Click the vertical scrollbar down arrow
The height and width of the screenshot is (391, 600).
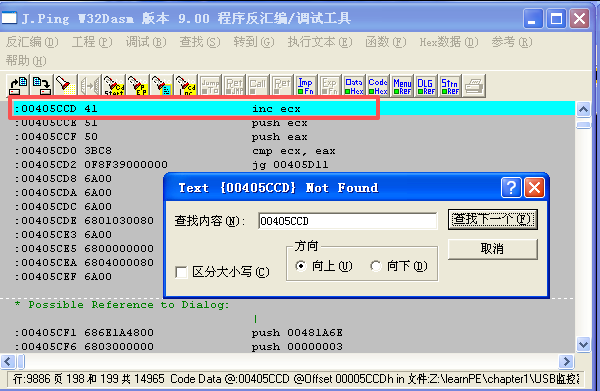point(583,344)
